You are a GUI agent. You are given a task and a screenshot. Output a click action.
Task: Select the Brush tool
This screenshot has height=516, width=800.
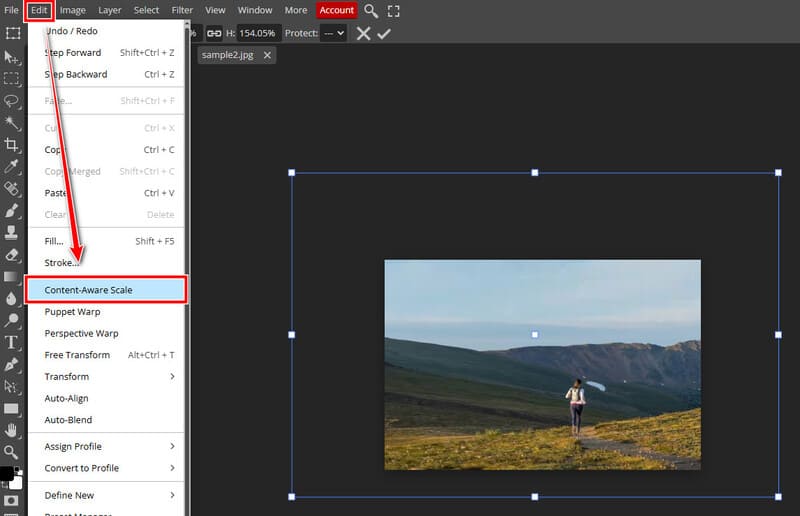tap(11, 210)
